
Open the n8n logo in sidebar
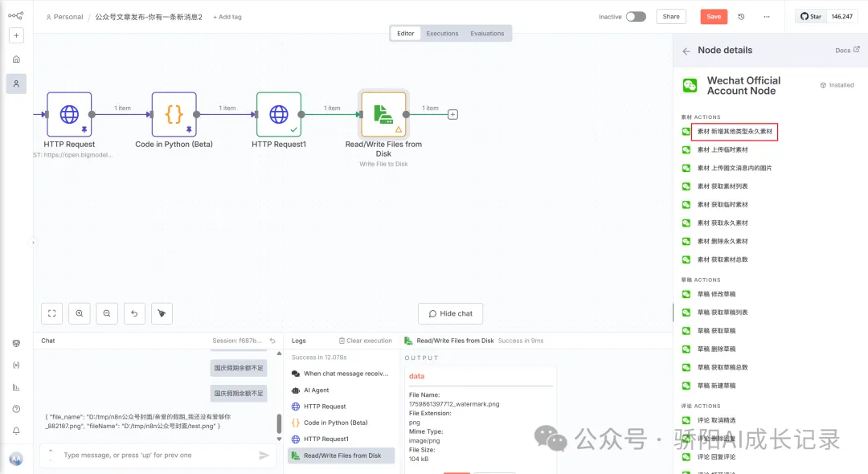tap(15, 15)
